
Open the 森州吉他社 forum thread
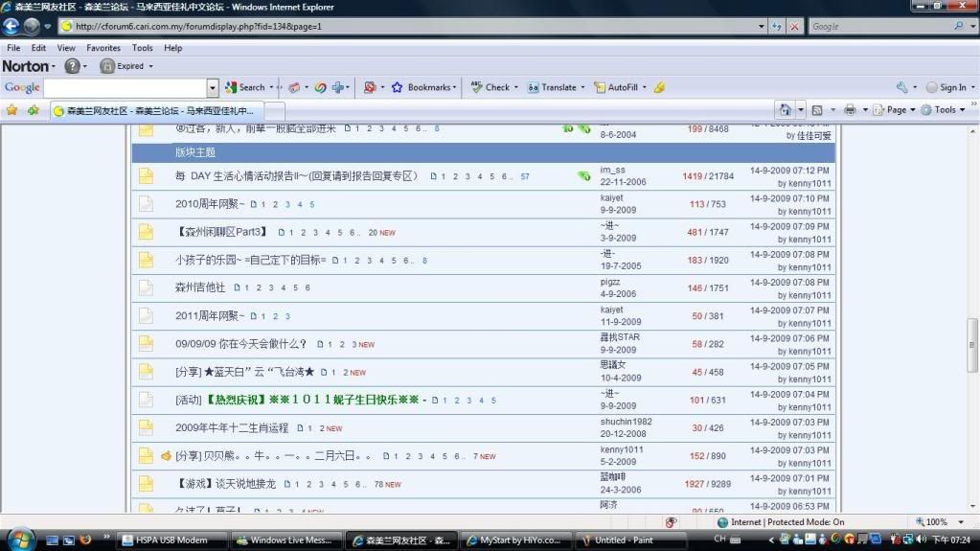200,287
